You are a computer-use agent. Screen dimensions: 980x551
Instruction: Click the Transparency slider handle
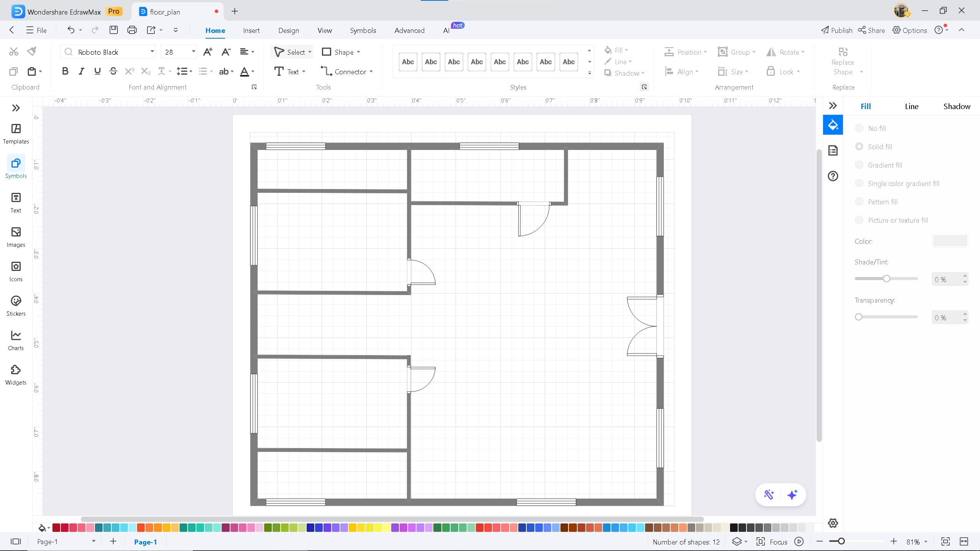point(859,317)
